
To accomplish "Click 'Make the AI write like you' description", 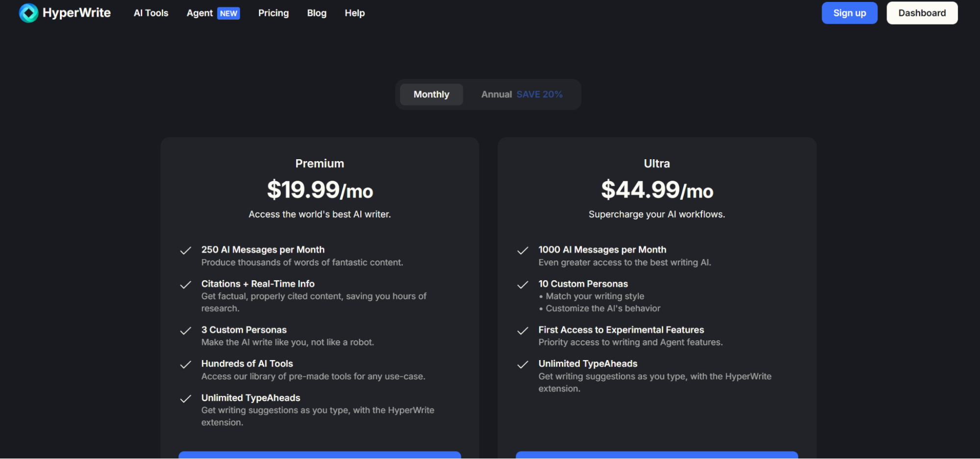I will 287,342.
